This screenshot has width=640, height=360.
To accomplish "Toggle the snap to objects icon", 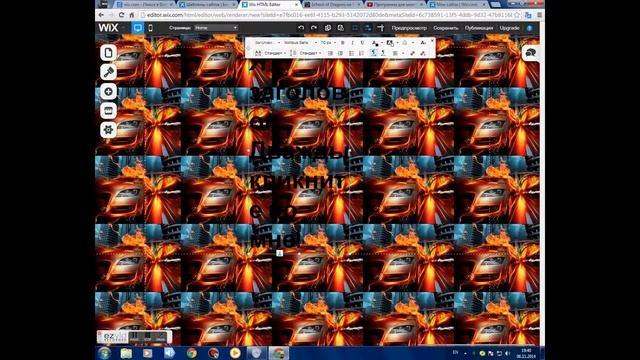I will tap(367, 28).
